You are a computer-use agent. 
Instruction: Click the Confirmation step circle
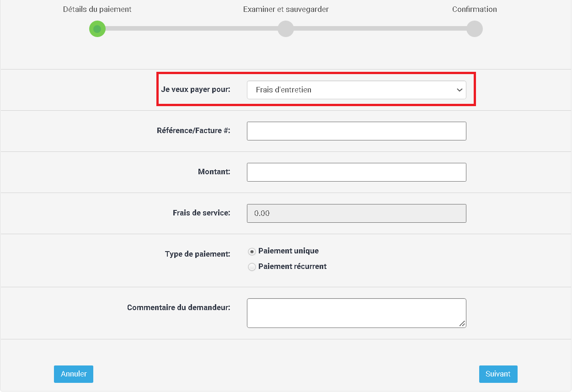point(475,29)
